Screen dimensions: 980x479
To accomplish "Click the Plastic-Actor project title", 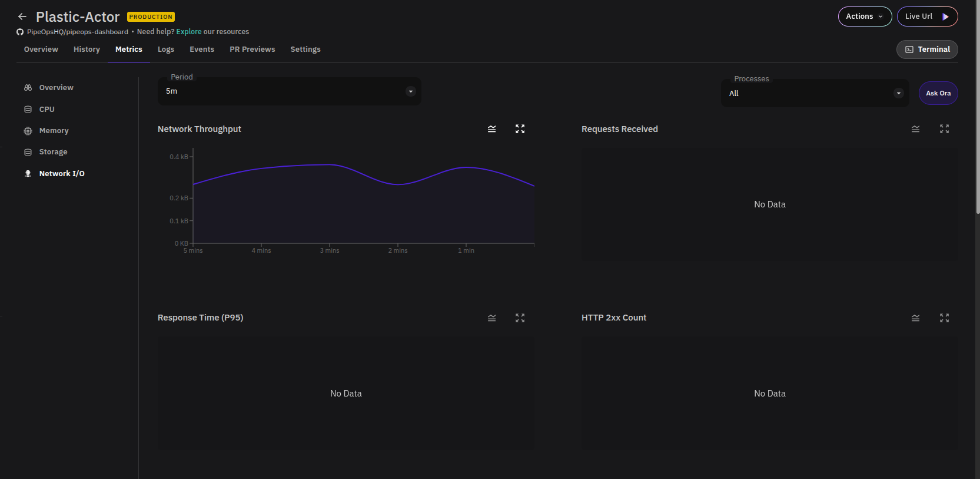I will coord(78,17).
